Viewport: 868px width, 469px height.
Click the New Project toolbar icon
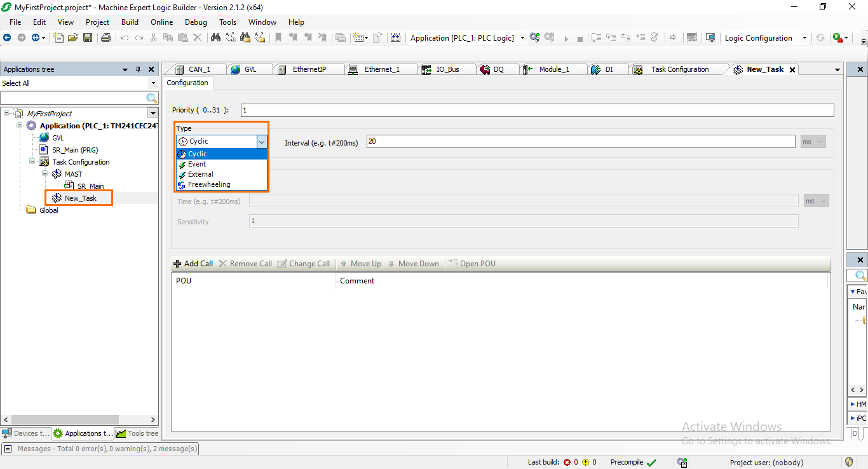click(x=58, y=37)
